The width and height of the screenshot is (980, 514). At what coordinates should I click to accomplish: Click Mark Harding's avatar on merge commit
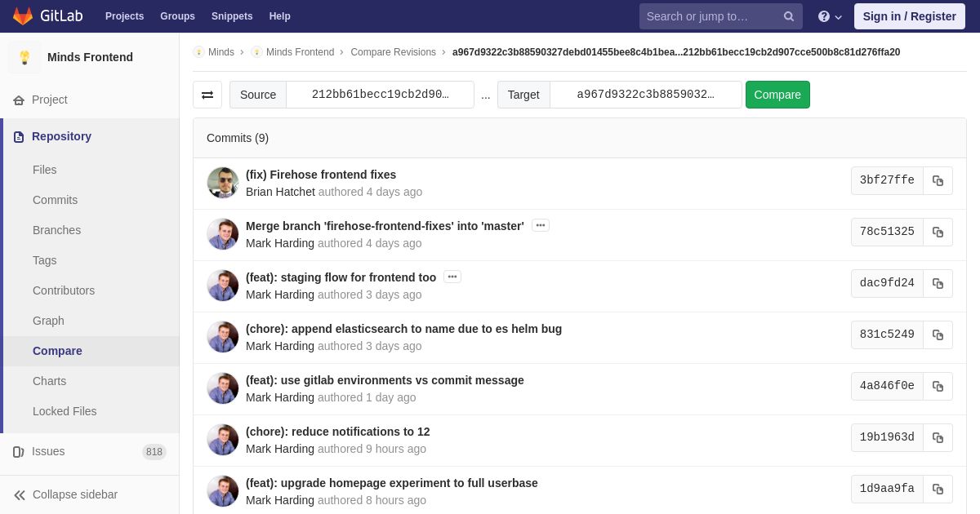tap(223, 234)
